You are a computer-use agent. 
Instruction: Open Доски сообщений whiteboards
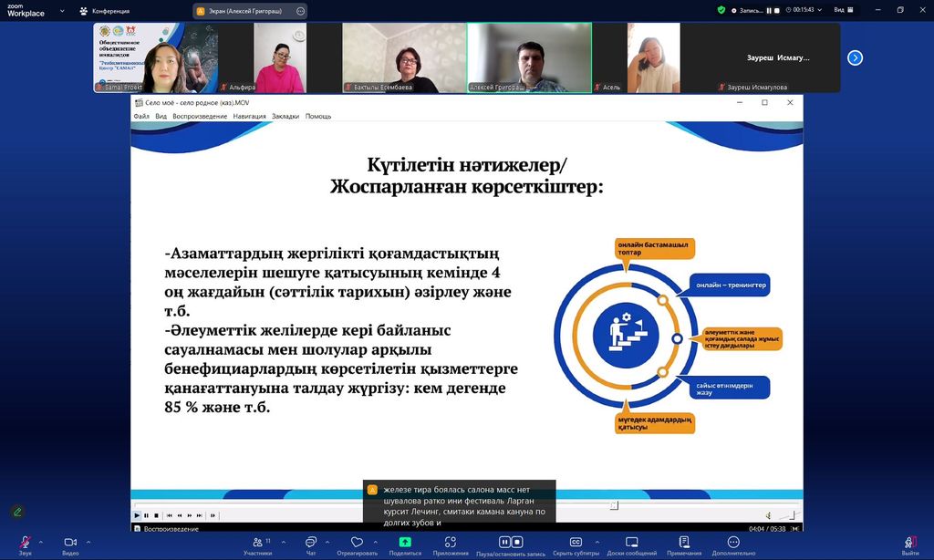pyautogui.click(x=632, y=543)
